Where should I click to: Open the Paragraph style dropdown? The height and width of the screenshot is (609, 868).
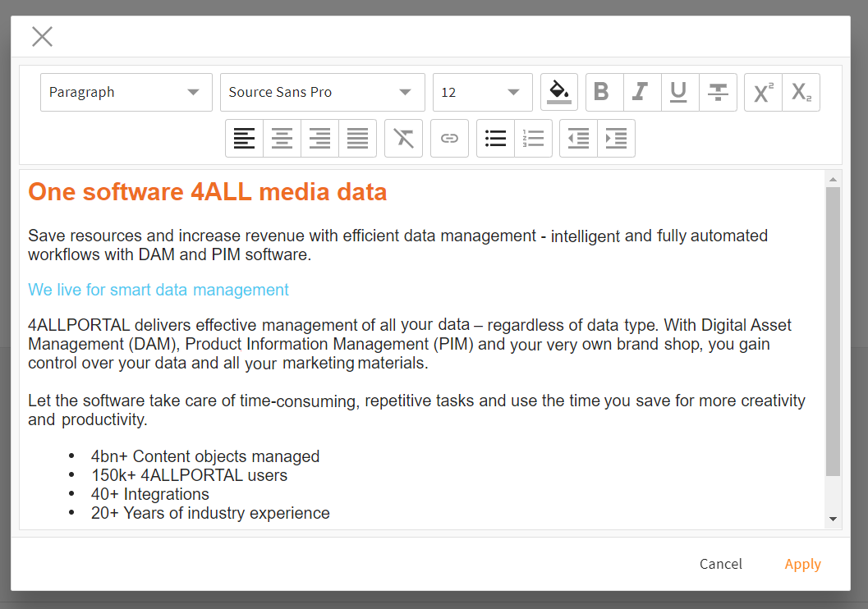(126, 93)
